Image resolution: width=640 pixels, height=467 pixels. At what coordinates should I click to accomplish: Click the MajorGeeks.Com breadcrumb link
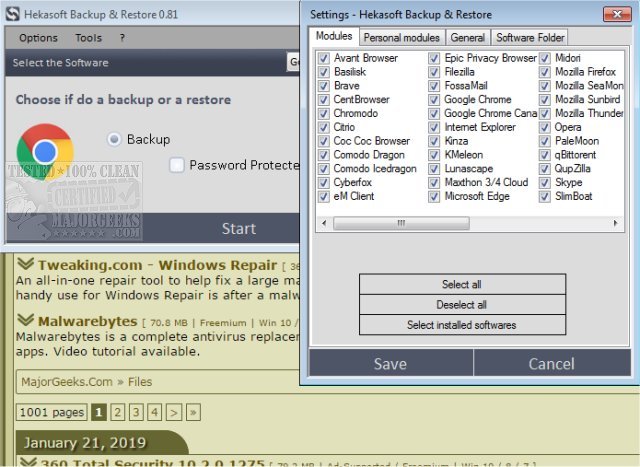pos(67,382)
